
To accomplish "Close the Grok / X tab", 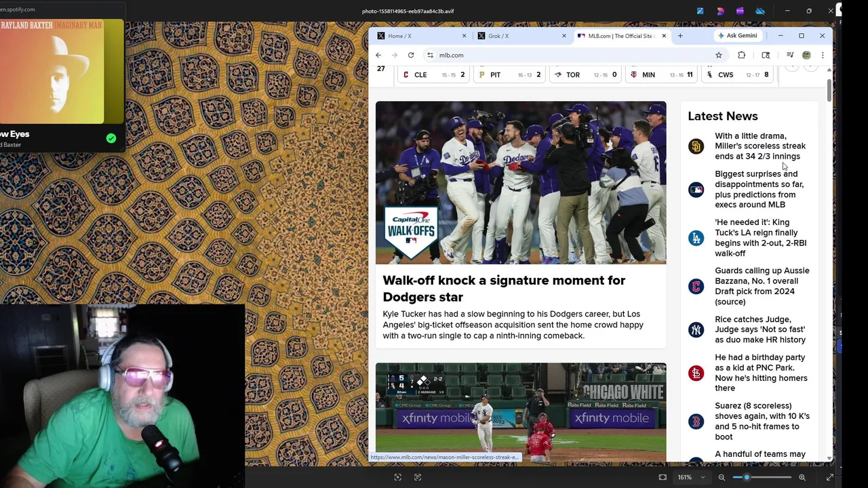I will [x=564, y=36].
